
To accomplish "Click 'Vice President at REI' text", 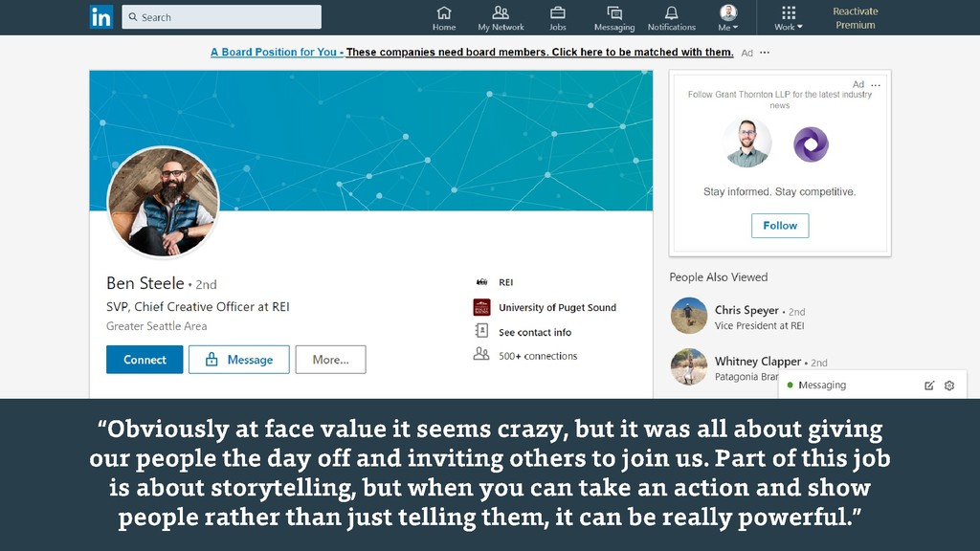I will point(759,326).
